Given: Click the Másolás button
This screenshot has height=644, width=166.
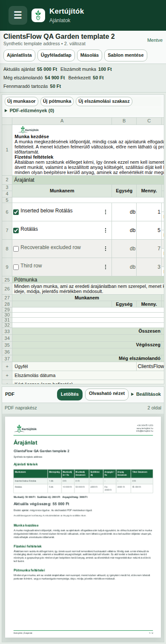Looking at the screenshot, I should [90, 55].
